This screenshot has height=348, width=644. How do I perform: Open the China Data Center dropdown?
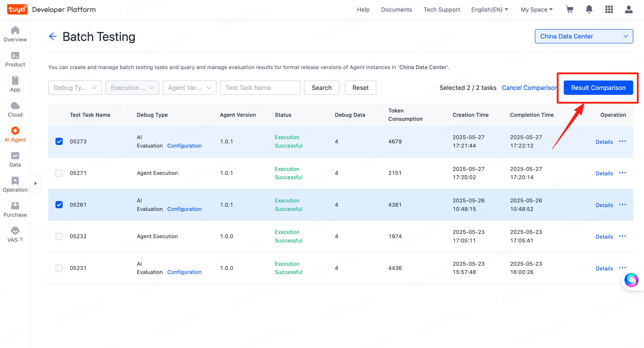point(584,36)
